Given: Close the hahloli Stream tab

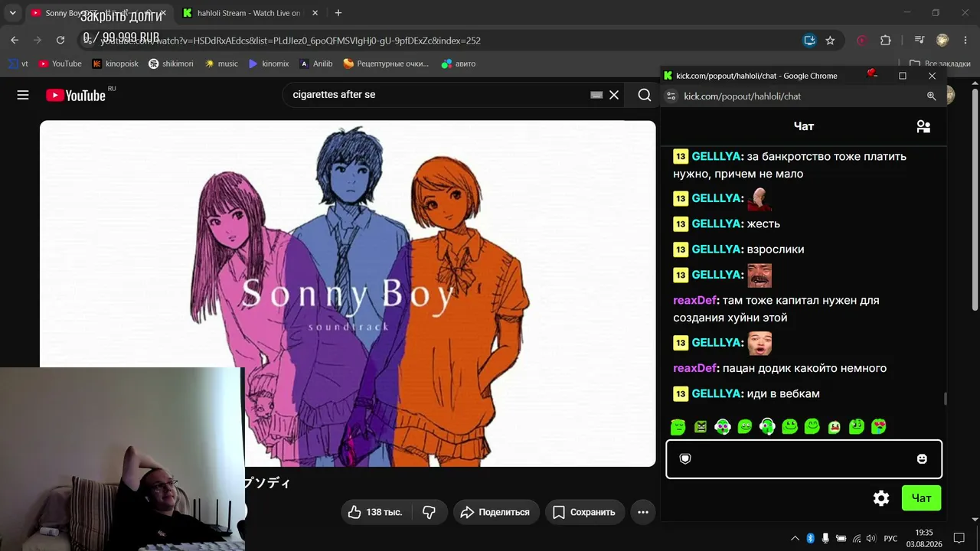Looking at the screenshot, I should 315,13.
